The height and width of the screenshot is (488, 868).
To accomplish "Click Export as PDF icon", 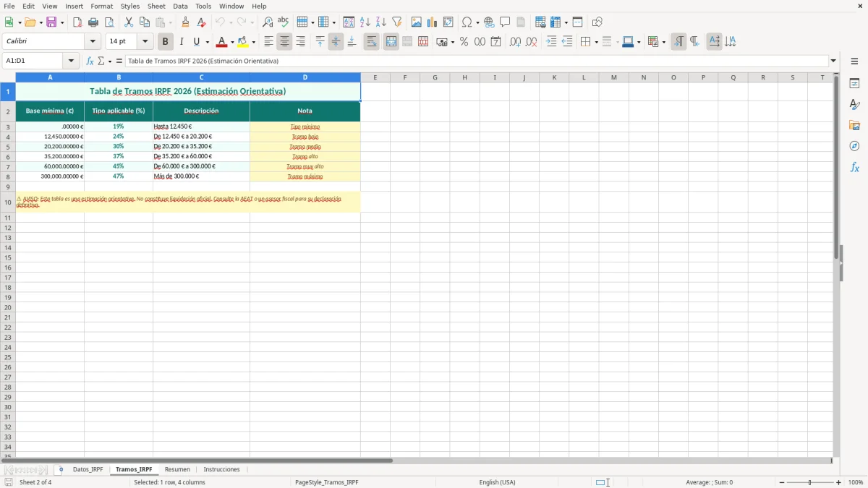I will [77, 22].
